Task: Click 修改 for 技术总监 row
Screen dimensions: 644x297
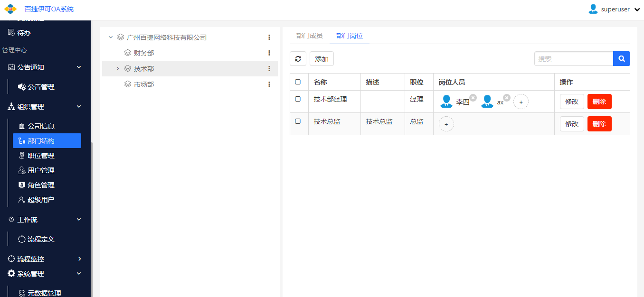Action: coord(572,124)
